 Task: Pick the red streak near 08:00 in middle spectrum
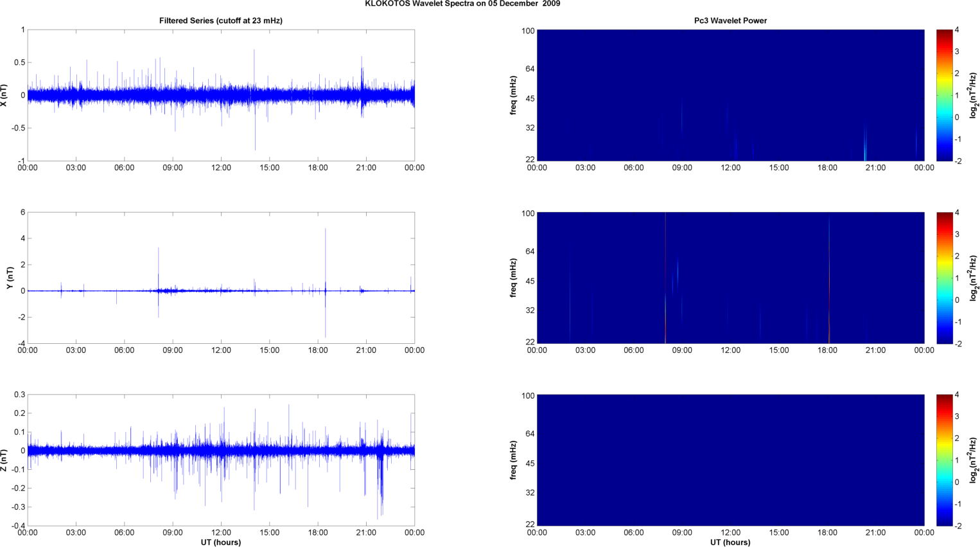(665, 276)
